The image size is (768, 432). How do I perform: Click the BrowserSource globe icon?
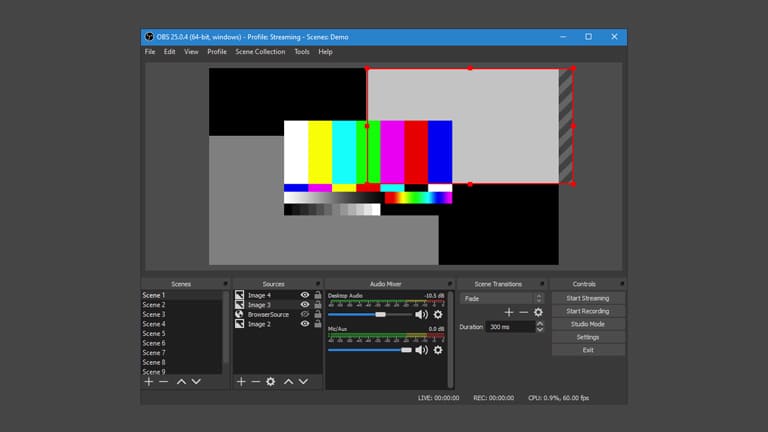(239, 314)
